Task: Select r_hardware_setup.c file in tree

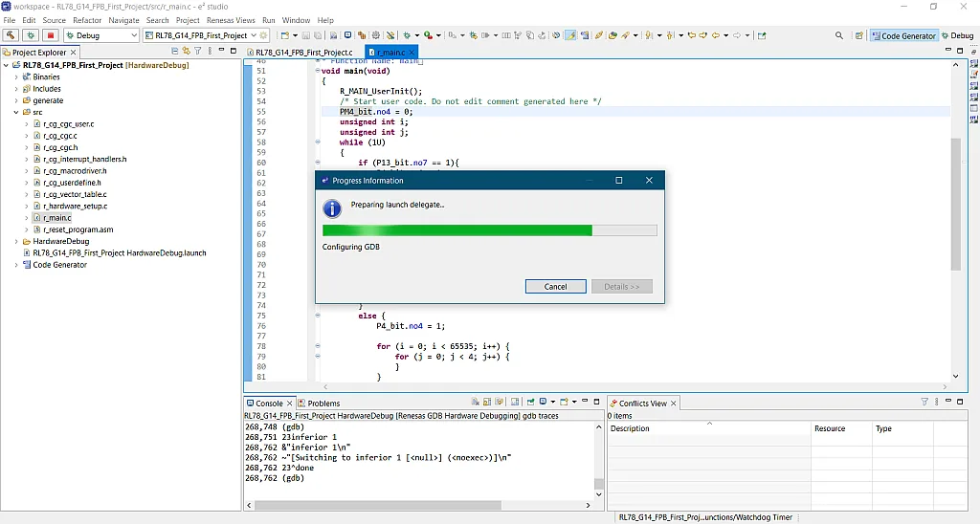Action: click(x=75, y=207)
